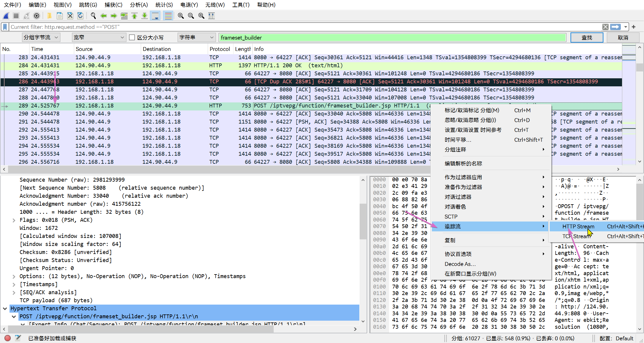
Task: Select HTTP Stream in the submenu
Action: click(578, 227)
